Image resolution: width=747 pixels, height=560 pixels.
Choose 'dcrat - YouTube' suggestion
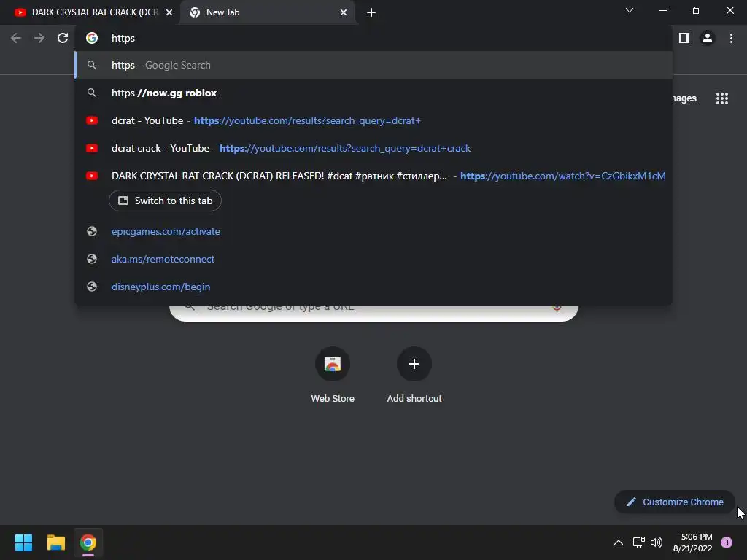[x=373, y=120]
